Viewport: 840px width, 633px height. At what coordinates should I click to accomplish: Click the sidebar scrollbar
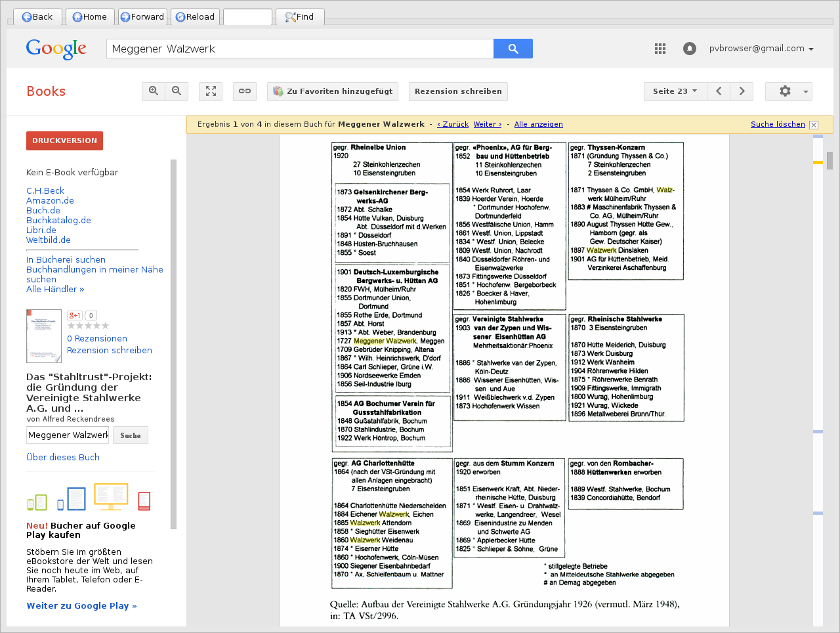173,343
